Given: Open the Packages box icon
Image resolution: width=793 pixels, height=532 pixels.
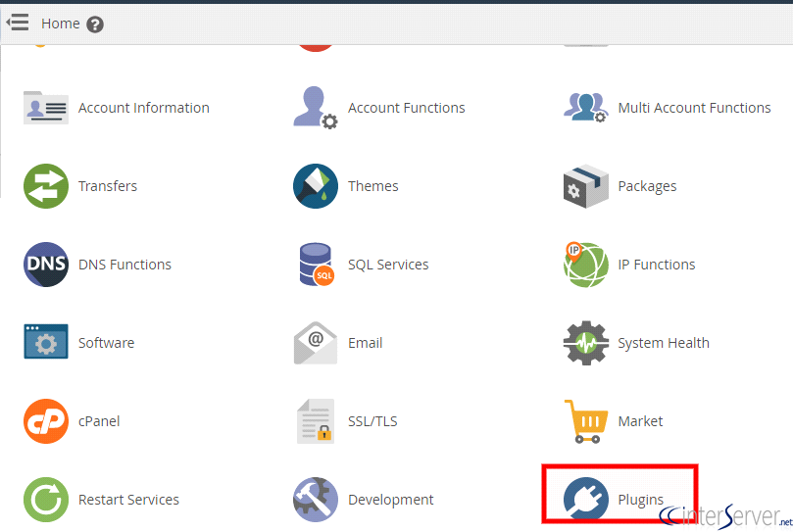Looking at the screenshot, I should point(585,186).
